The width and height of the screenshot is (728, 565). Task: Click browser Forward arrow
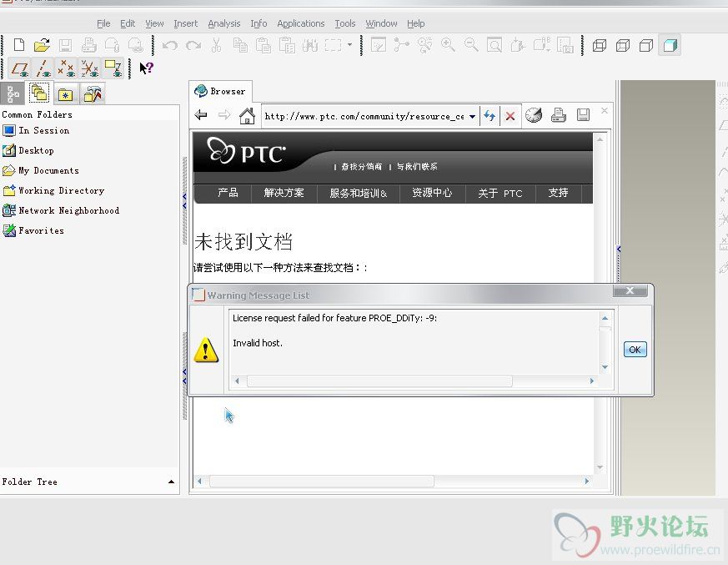pyautogui.click(x=224, y=115)
